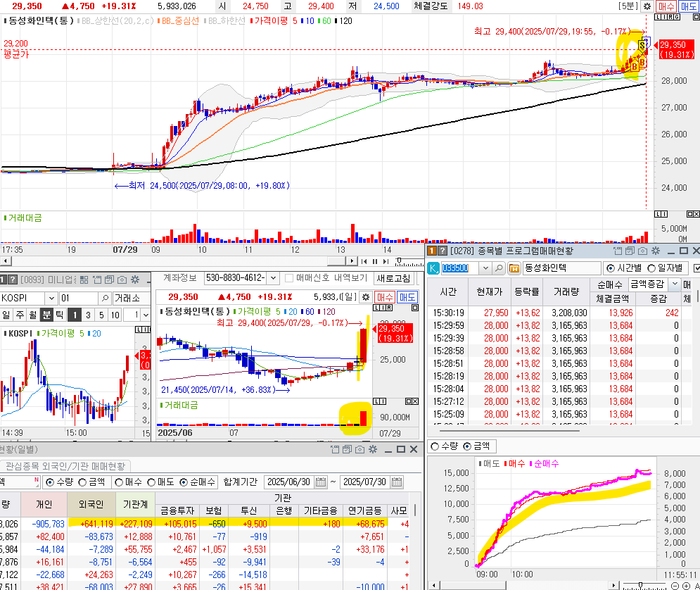Viewport: 700px width, 590px height.
Task: Open settings gear in mini index window
Action: 135,280
